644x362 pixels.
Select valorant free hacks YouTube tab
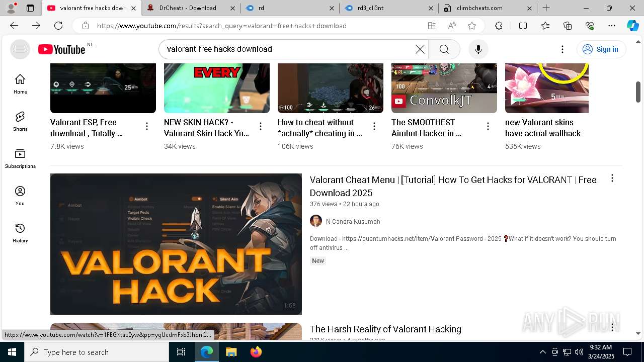pyautogui.click(x=91, y=8)
